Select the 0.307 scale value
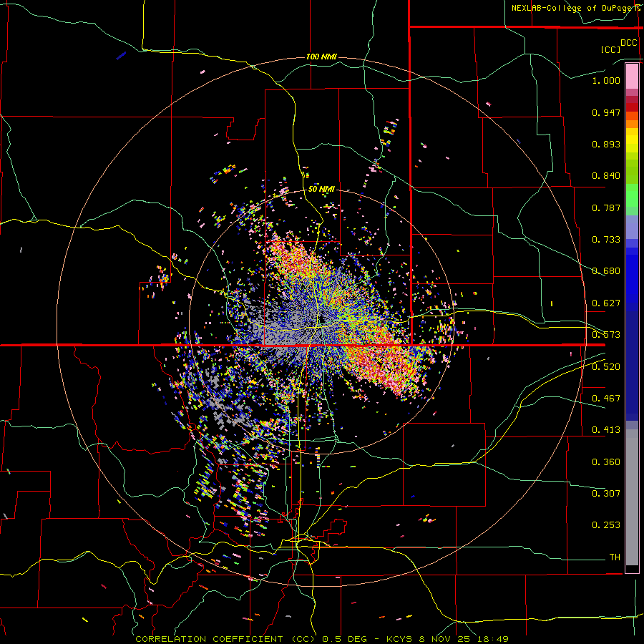 (606, 494)
